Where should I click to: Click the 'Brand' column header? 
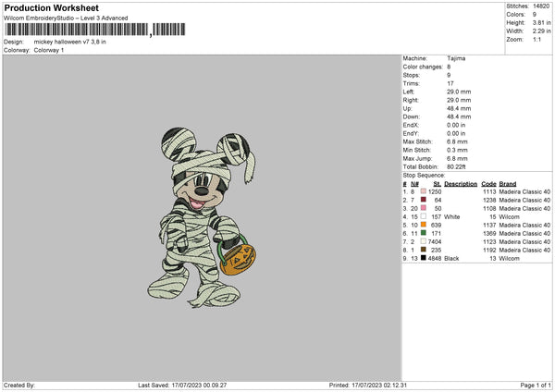[508, 184]
